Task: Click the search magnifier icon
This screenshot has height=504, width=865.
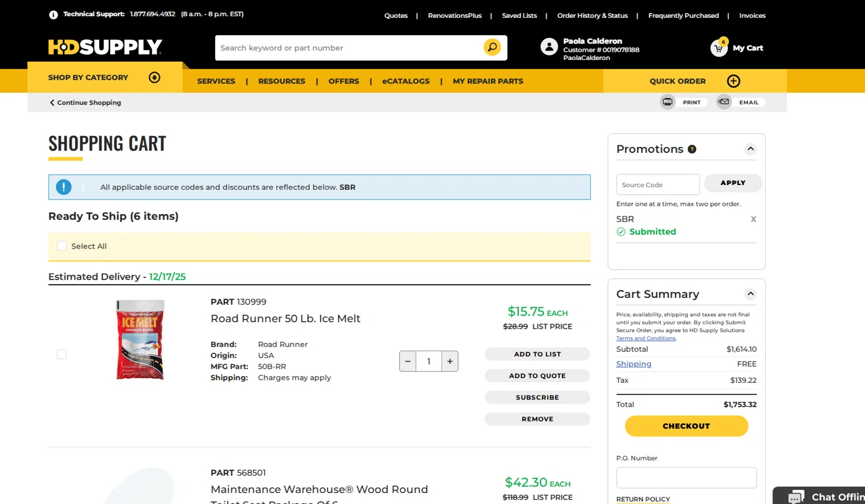Action: [492, 47]
